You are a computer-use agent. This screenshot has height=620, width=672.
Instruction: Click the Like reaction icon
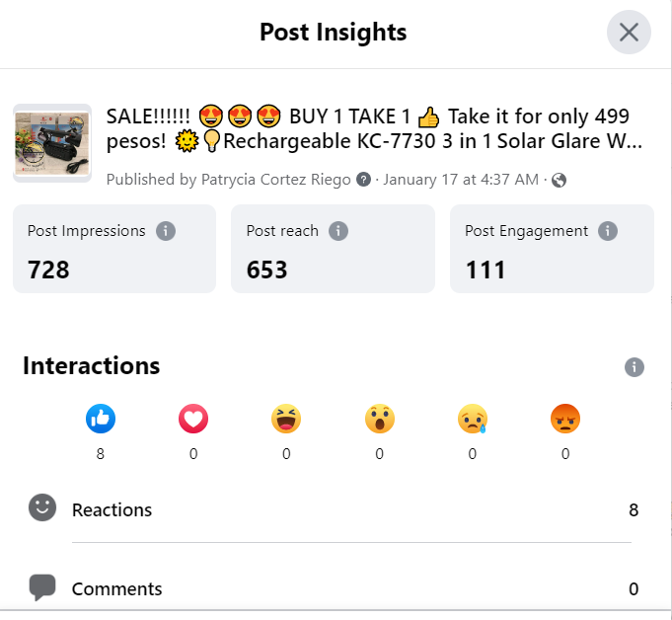[101, 420]
